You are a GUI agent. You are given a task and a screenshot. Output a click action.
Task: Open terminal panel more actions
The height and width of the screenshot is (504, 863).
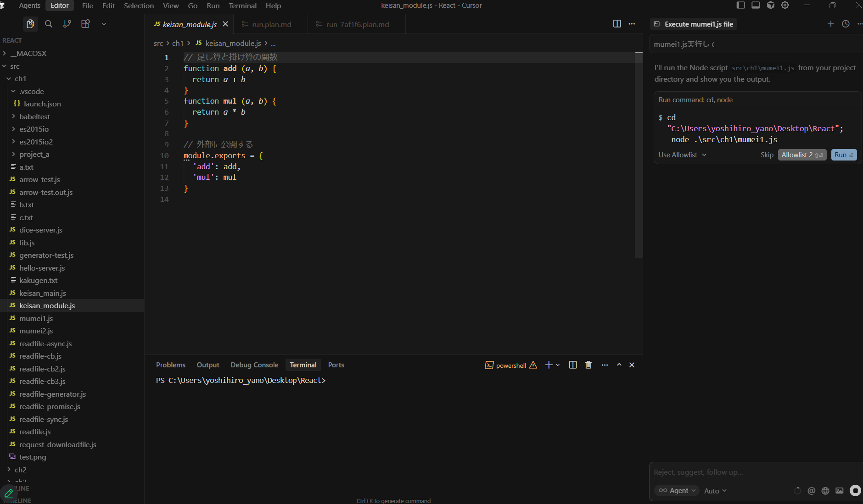tap(605, 365)
